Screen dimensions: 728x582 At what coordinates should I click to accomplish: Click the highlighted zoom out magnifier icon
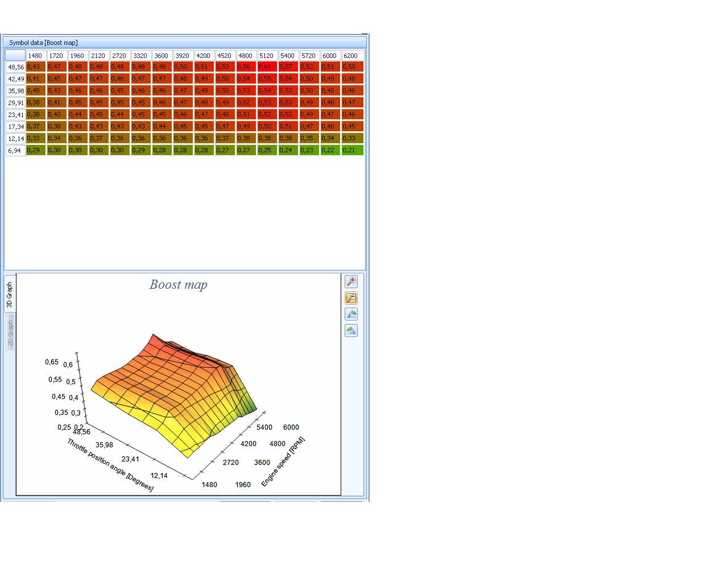coord(351,298)
